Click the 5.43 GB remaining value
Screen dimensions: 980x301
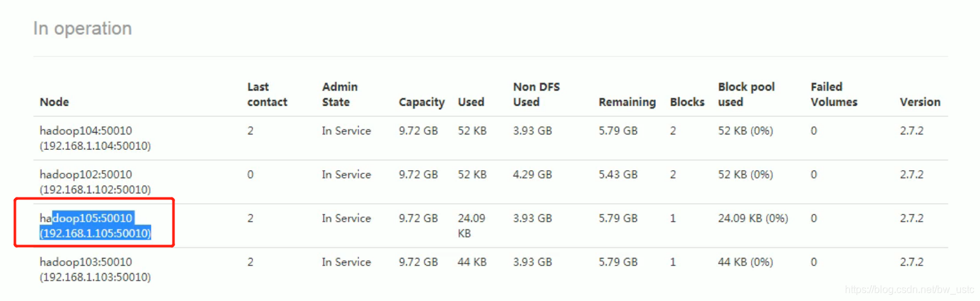[x=618, y=175]
